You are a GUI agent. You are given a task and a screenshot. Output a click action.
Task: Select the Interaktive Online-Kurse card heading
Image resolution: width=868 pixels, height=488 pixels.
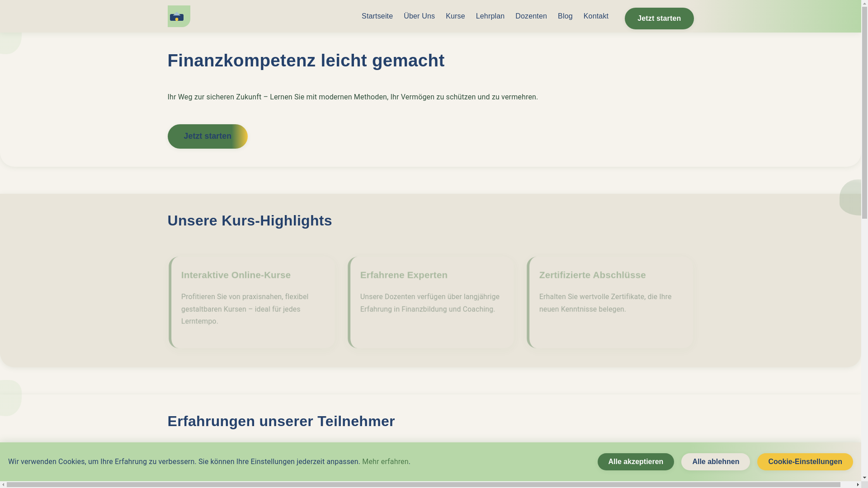(x=236, y=275)
